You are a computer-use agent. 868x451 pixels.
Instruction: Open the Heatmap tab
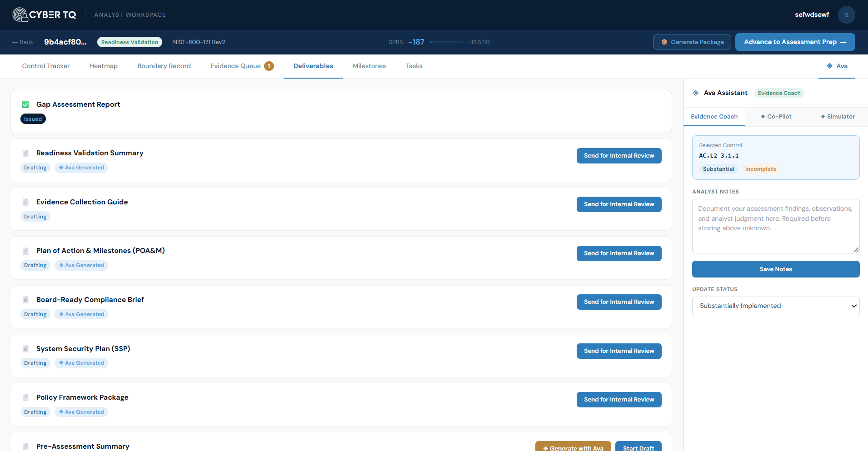[x=103, y=66]
